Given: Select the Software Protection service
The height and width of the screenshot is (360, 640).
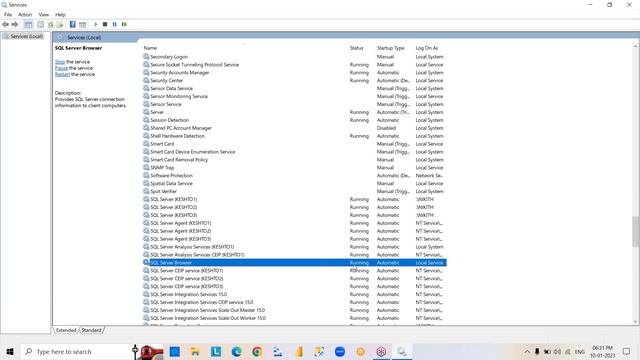Looking at the screenshot, I should (294, 176).
